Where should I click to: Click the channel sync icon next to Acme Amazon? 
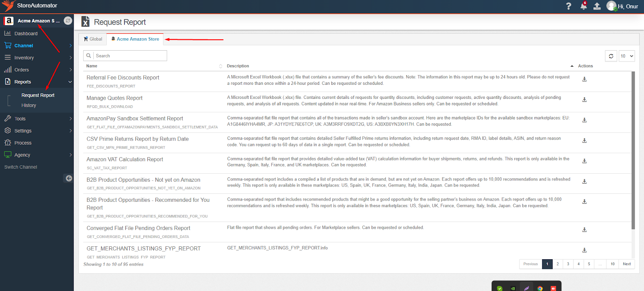(68, 20)
